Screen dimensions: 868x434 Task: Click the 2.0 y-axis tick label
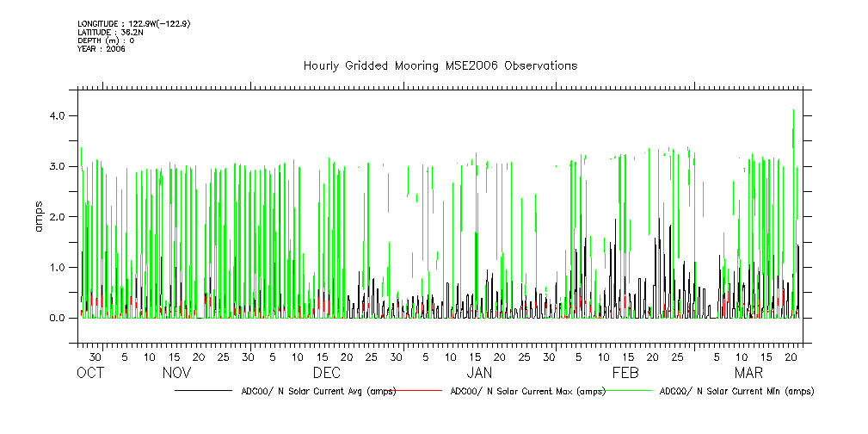click(x=57, y=217)
